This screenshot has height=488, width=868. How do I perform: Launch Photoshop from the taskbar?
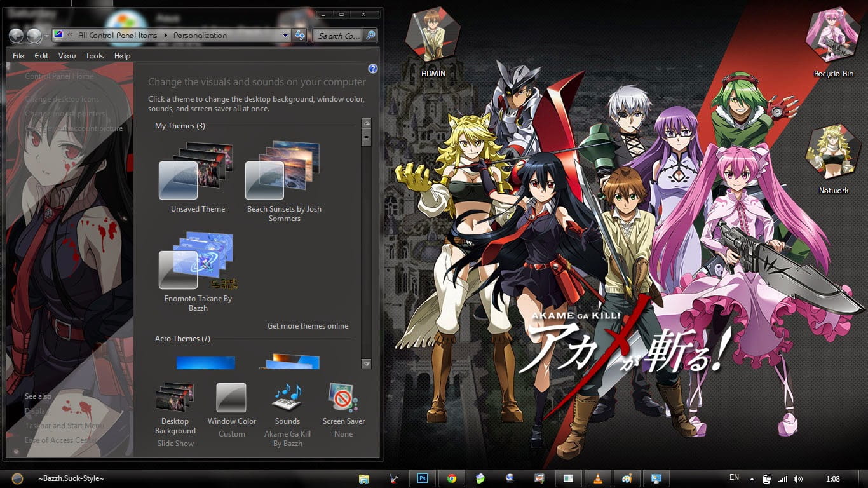coord(423,478)
